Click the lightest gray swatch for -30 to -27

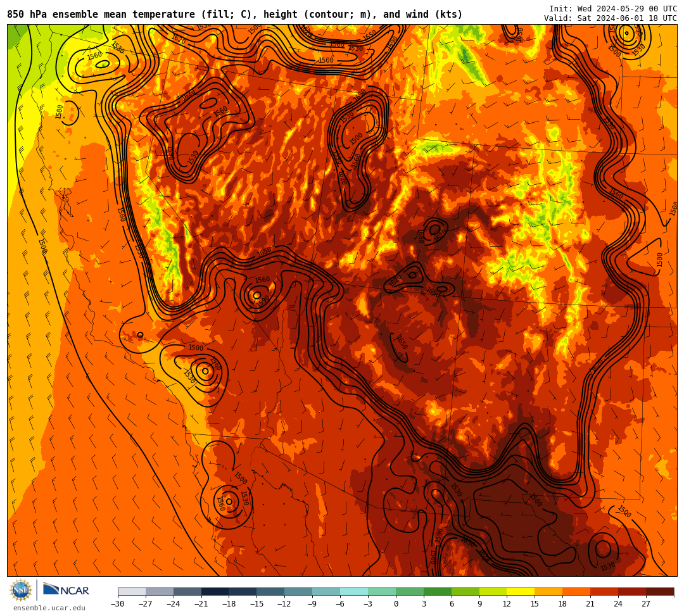[132, 591]
